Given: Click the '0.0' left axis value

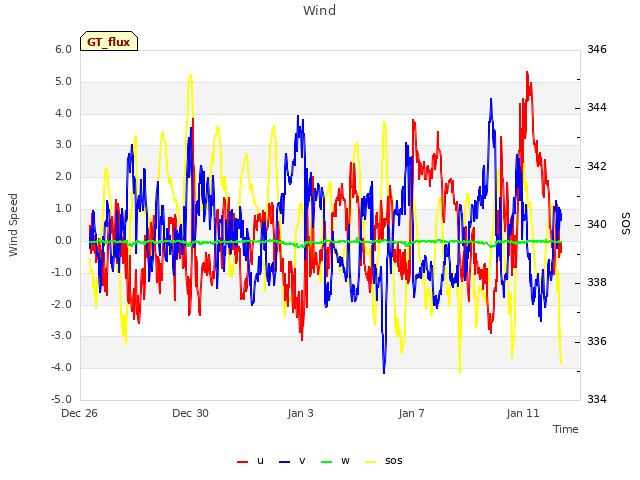Looking at the screenshot, I should tap(63, 240).
